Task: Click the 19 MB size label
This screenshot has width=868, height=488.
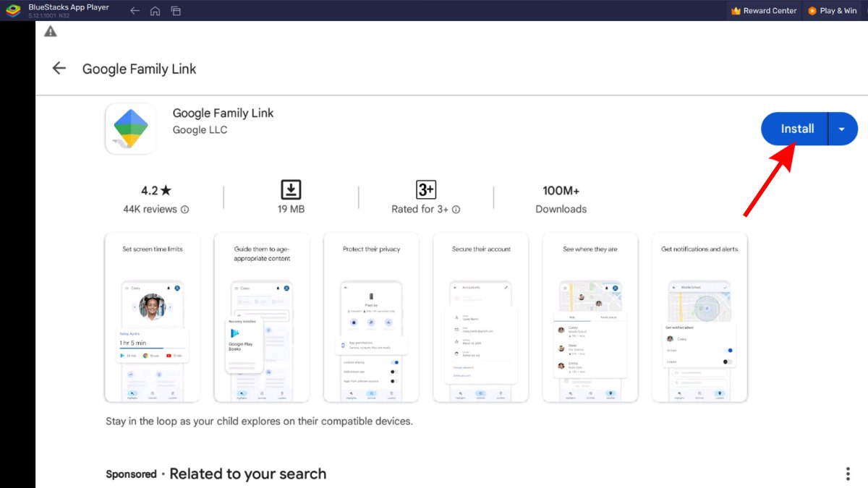Action: coord(291,209)
